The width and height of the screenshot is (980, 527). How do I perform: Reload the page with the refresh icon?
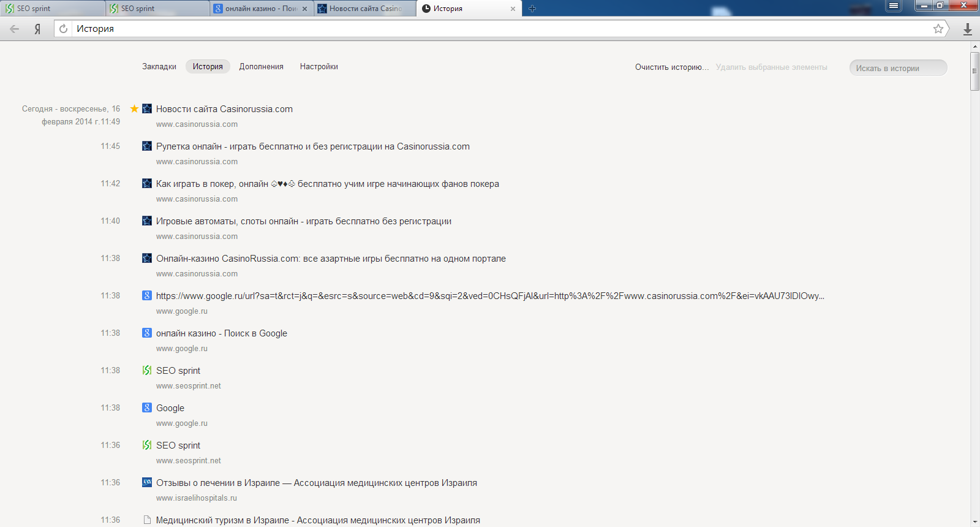tap(63, 29)
